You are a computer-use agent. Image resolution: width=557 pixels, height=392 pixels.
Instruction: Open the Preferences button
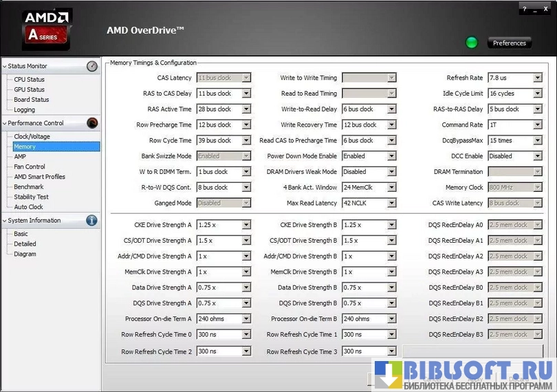coord(510,43)
